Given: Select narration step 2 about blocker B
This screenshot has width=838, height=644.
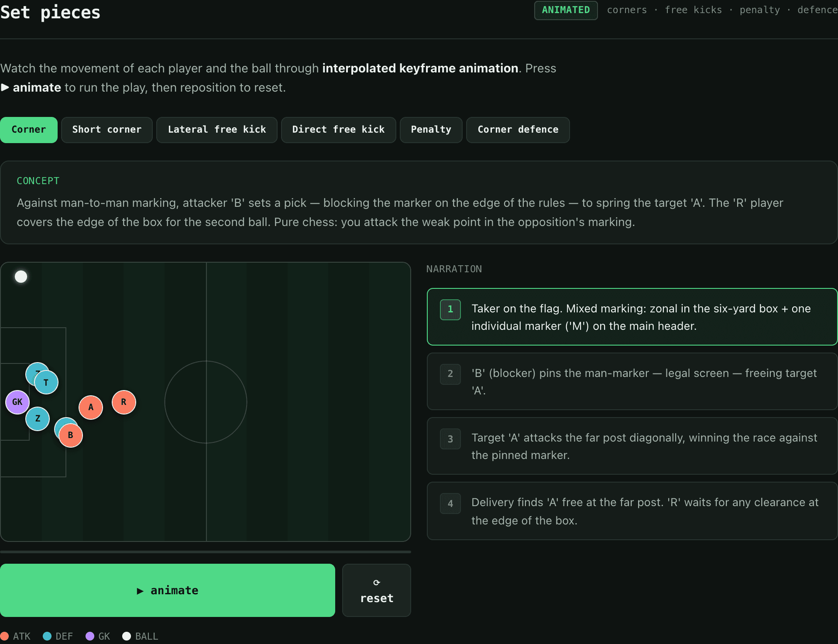Looking at the screenshot, I should 632,381.
